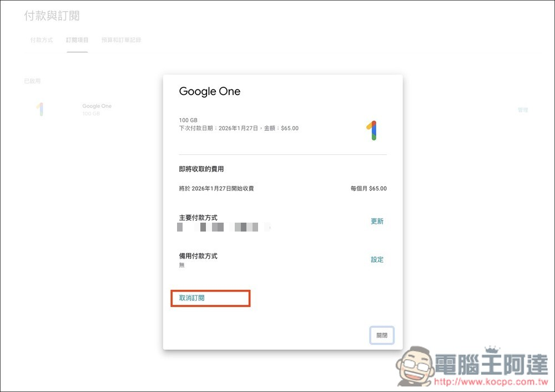Click the Google One subscription name in the background list
Screen dimensions: 555x392
97,106
